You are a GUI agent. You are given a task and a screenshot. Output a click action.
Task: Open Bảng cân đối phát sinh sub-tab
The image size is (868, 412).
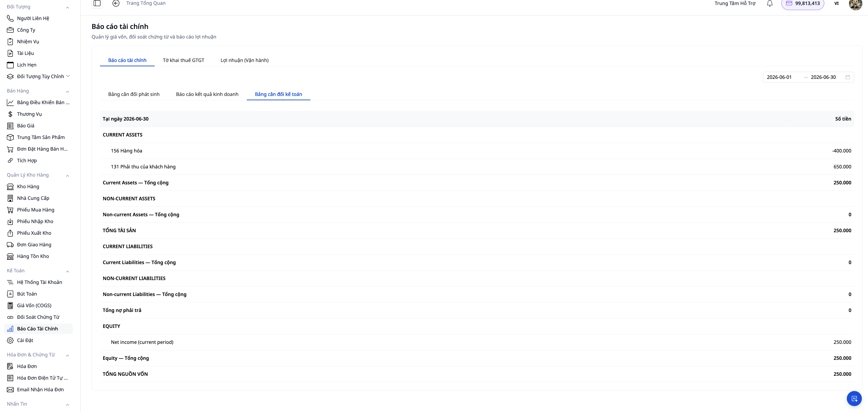point(134,94)
